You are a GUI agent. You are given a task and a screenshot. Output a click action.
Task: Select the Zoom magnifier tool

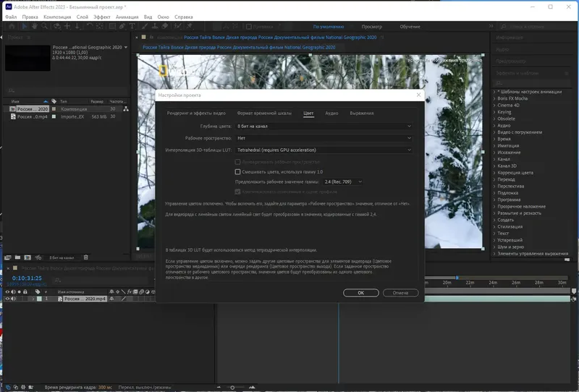pyautogui.click(x=44, y=26)
